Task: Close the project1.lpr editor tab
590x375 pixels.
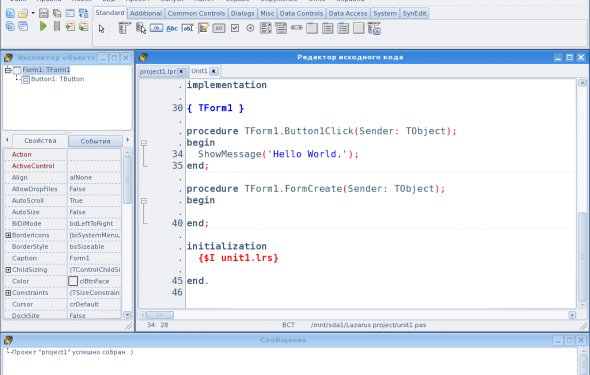Action: point(182,71)
